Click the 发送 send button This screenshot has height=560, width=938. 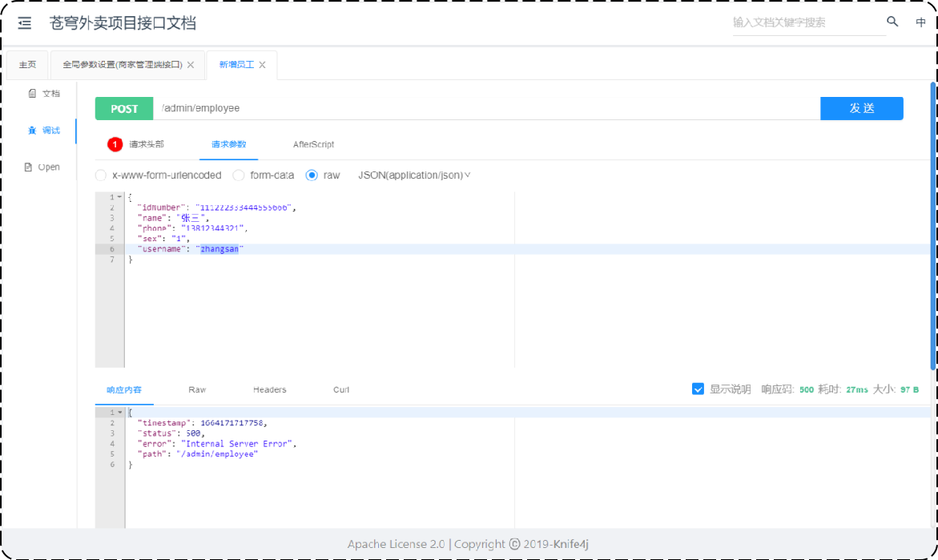pos(861,109)
